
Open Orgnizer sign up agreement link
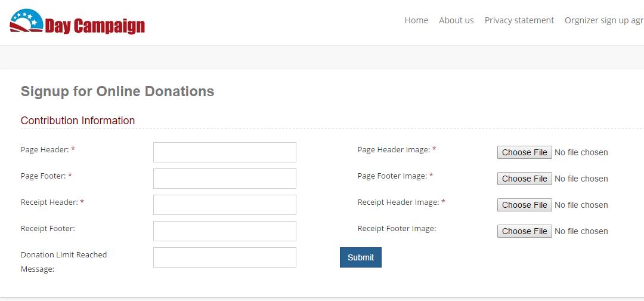pos(604,20)
